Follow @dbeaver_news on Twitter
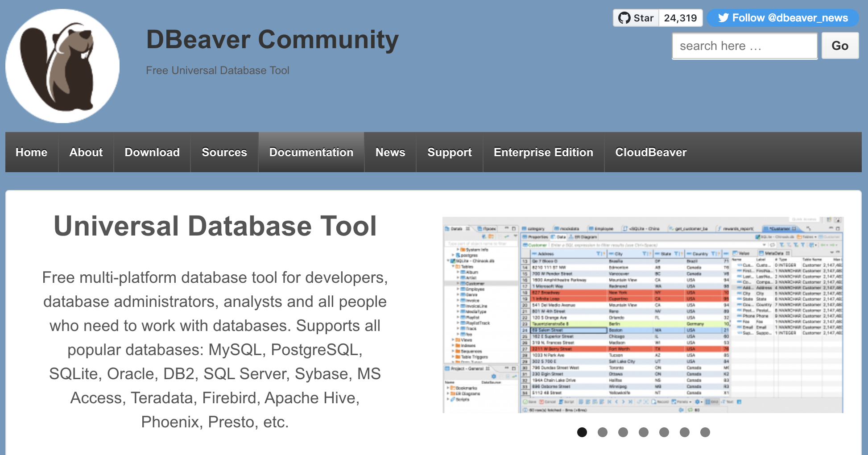 [x=783, y=18]
